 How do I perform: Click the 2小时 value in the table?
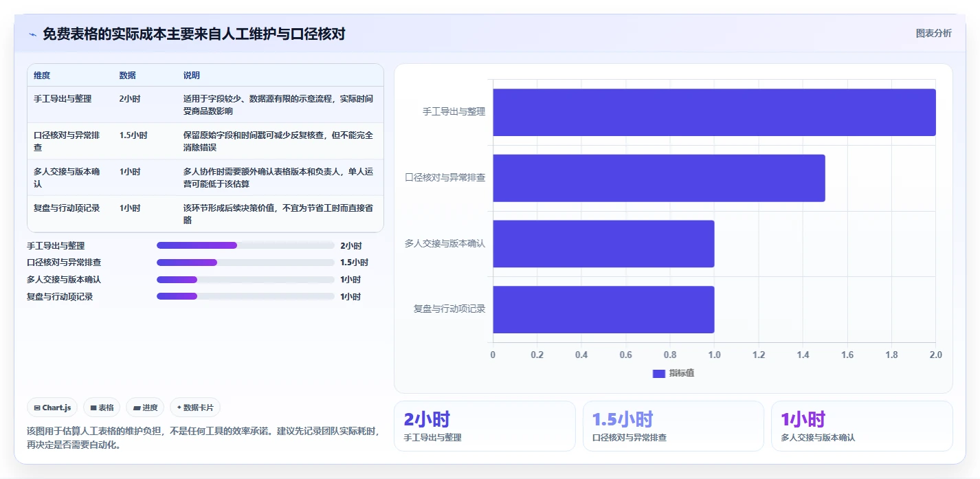click(x=130, y=99)
